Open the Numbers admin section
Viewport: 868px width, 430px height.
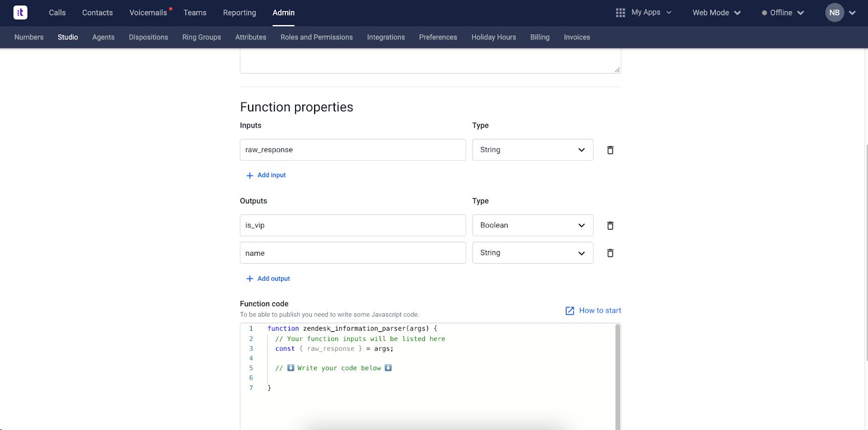point(29,37)
